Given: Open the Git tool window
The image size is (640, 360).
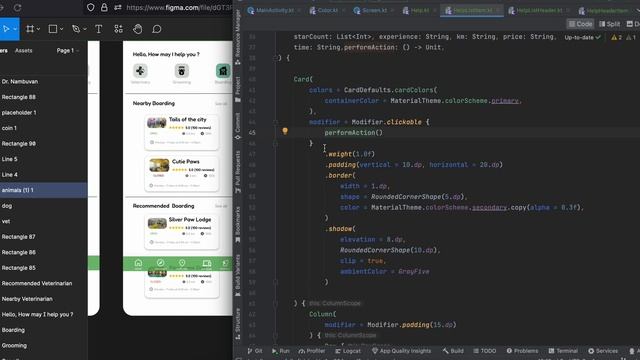Looking at the screenshot, I should 255,351.
